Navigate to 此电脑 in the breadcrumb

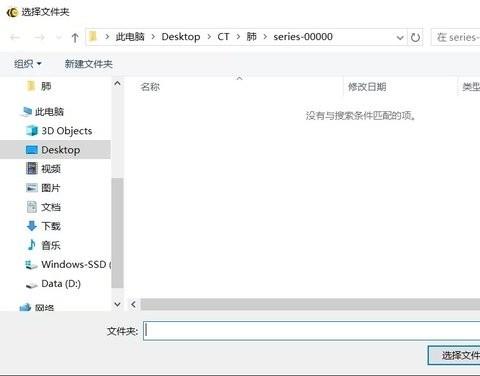click(130, 36)
